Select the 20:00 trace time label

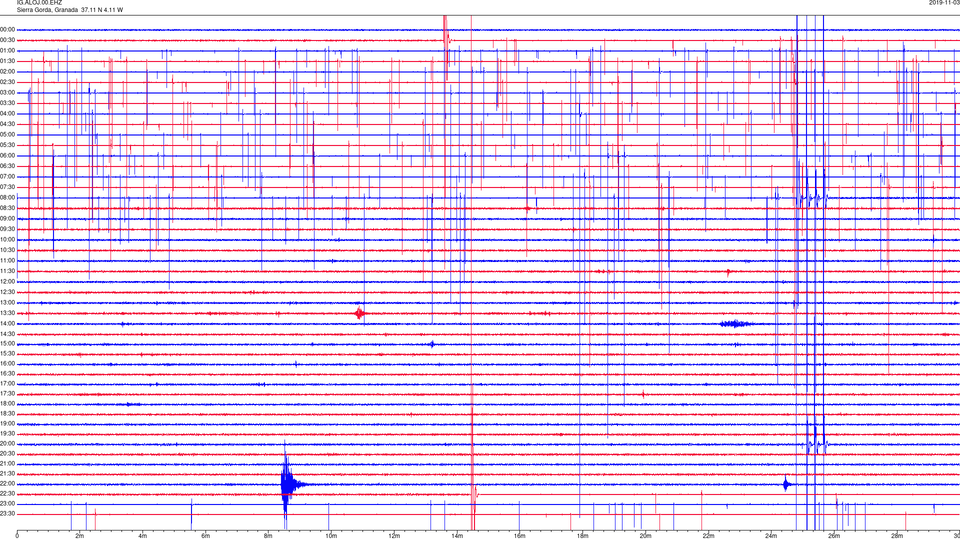click(x=8, y=443)
